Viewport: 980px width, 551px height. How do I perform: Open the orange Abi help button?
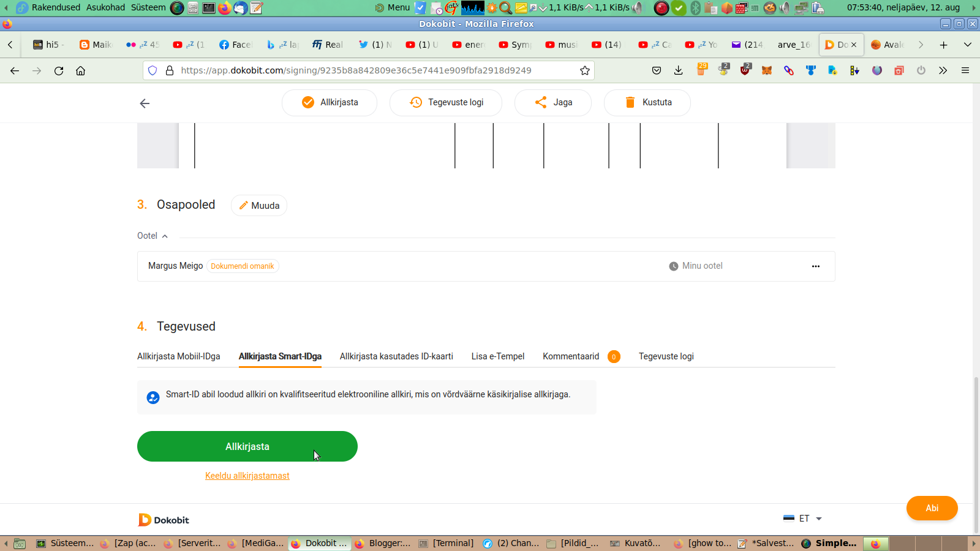point(932,508)
